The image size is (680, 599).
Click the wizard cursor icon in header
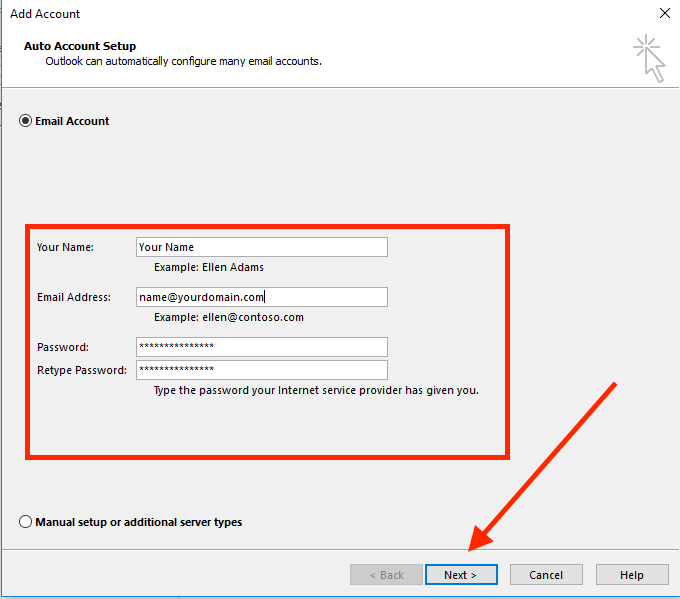point(649,57)
